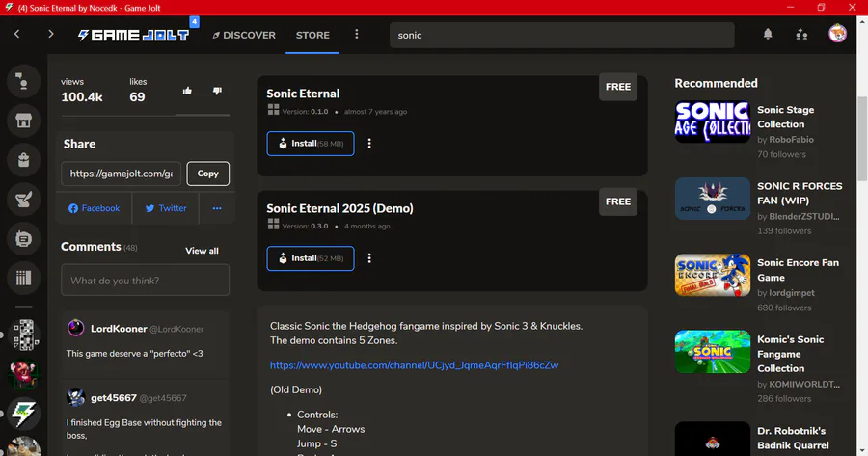Click FREE badge on Sonic Eternal 2025
This screenshot has width=868, height=456.
[618, 201]
